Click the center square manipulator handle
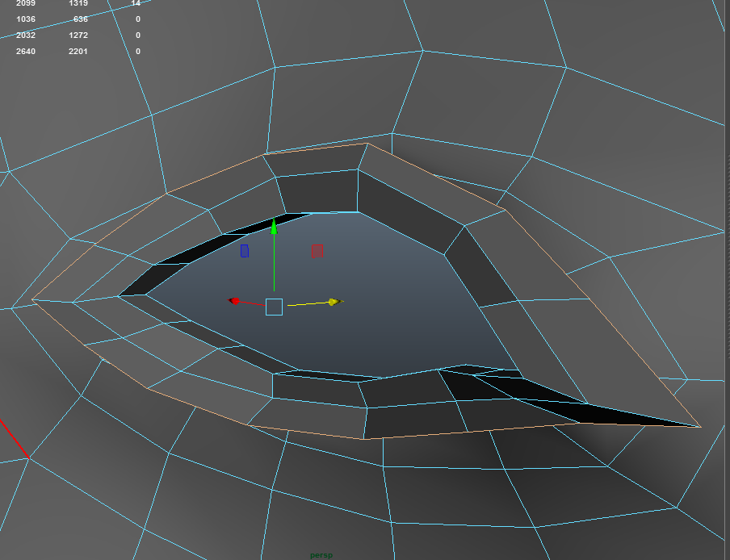This screenshot has width=730, height=560. tap(274, 307)
